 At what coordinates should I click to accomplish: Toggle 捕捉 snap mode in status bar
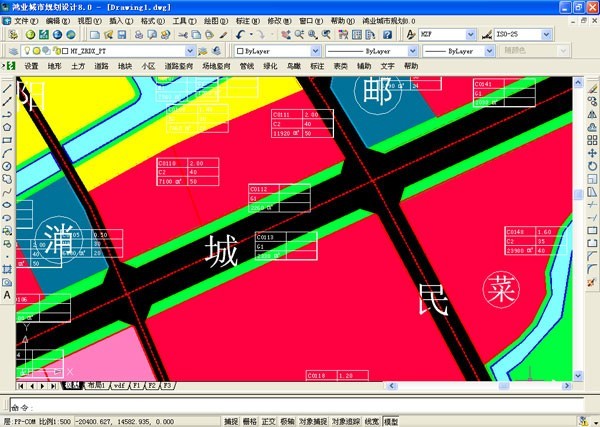231,421
